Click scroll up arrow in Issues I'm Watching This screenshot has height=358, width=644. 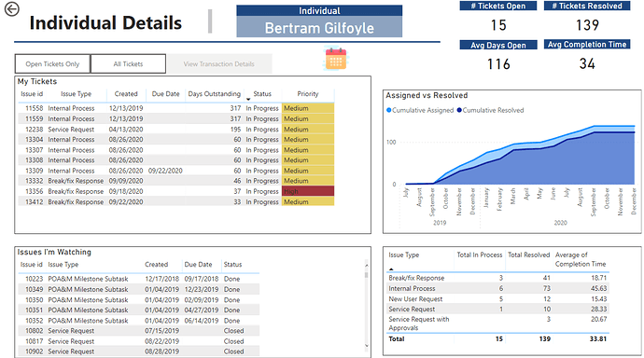[367, 266]
